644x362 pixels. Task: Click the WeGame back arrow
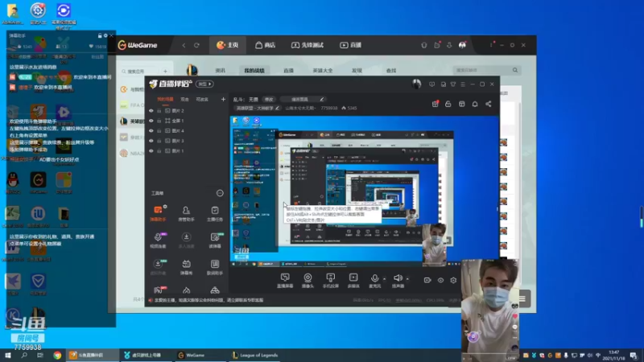(x=184, y=45)
